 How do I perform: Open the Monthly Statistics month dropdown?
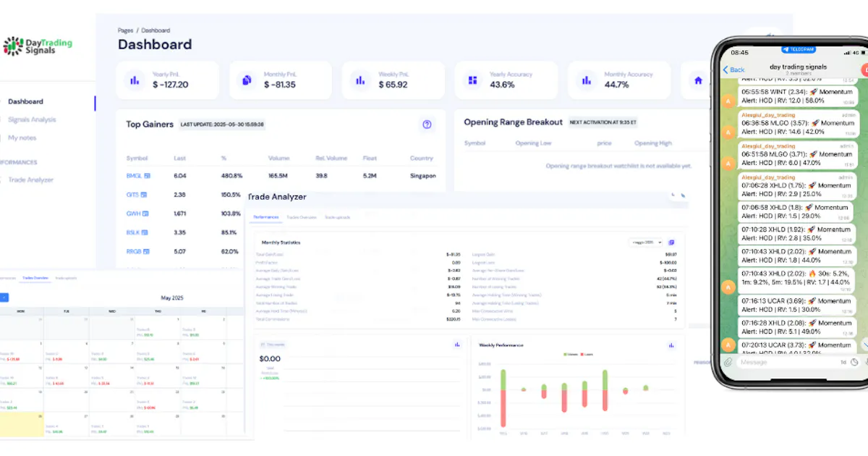click(645, 242)
